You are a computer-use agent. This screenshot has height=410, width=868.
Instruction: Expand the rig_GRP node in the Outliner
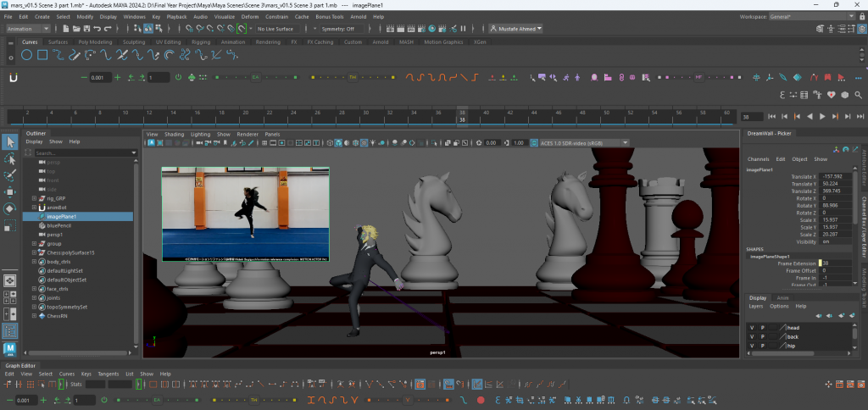pos(33,198)
